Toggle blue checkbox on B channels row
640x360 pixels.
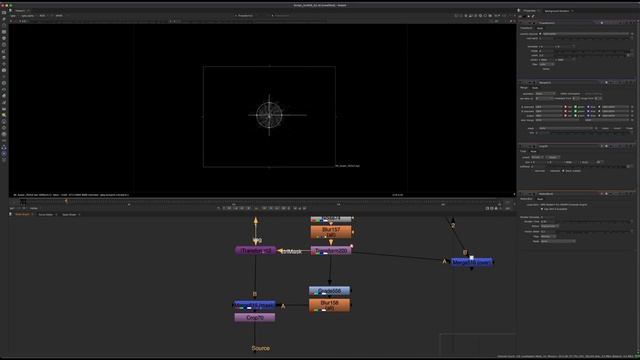tap(588, 111)
